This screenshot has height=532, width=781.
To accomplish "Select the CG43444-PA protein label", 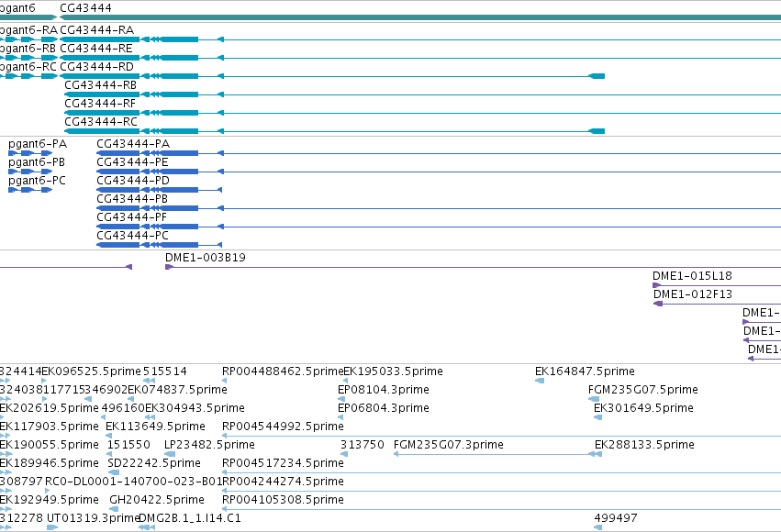I will pyautogui.click(x=133, y=144).
